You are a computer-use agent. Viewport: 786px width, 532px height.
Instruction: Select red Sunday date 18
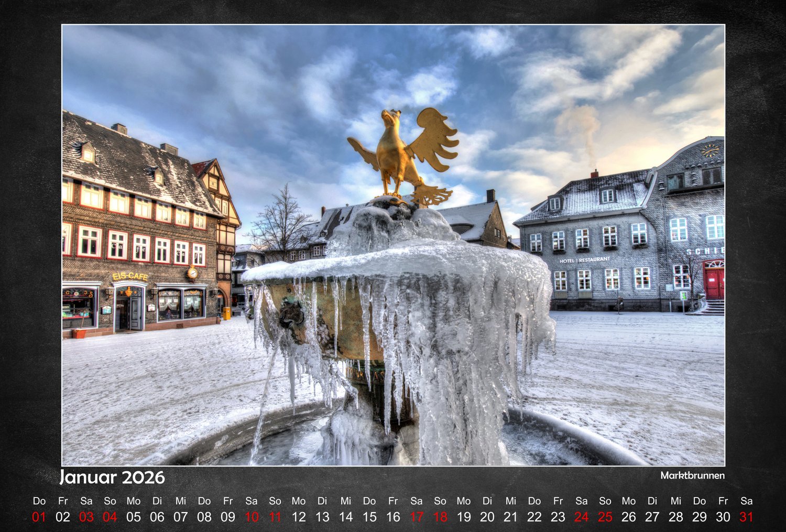440,517
